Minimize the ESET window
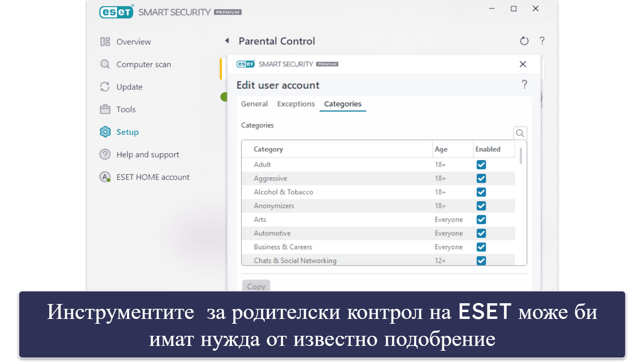 [x=492, y=8]
